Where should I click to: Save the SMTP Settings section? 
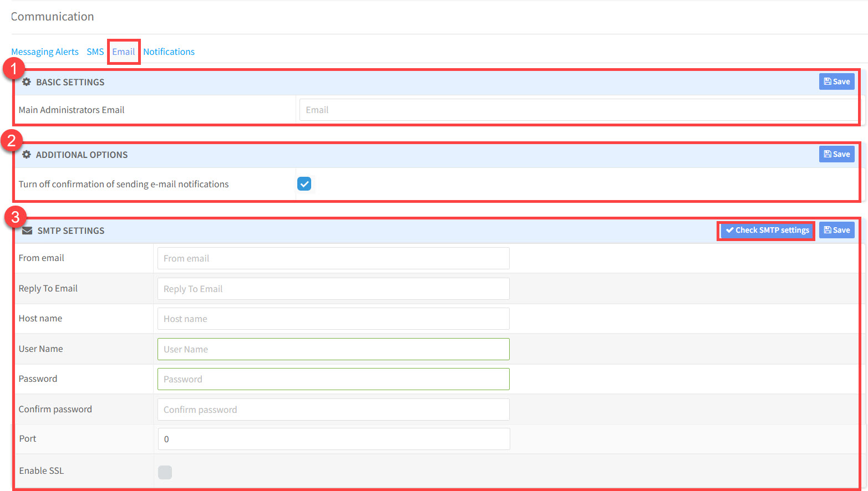[x=836, y=230]
